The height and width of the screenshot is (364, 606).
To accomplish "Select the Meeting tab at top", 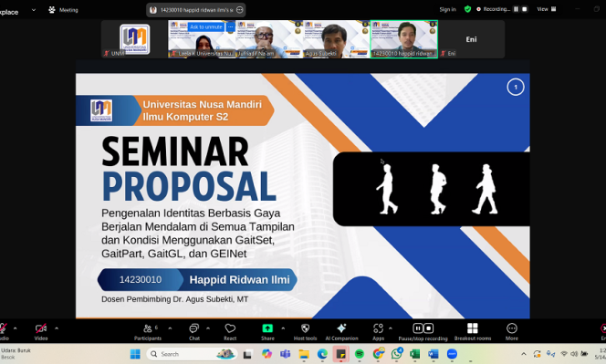I will [x=63, y=10].
